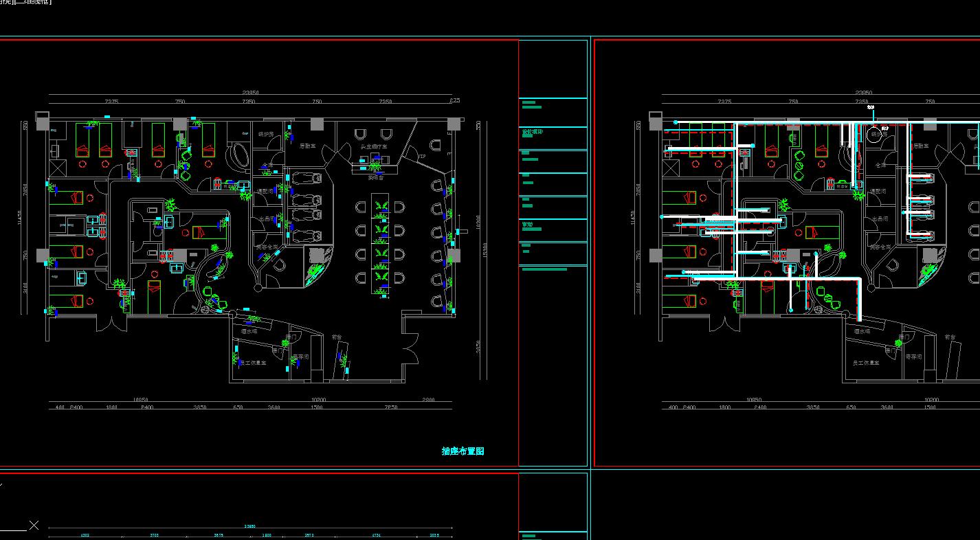Click 出品间 label in the piping plan
The height and width of the screenshot is (540, 980).
pyautogui.click(x=880, y=218)
